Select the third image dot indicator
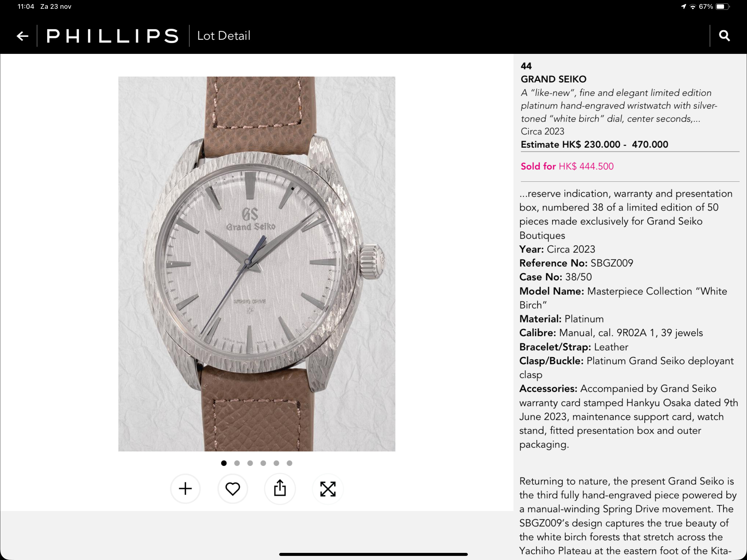Screen dimensions: 747x560 250,463
